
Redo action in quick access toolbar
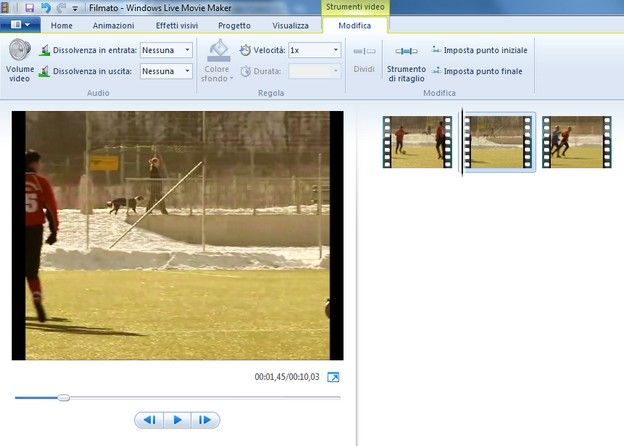point(61,8)
